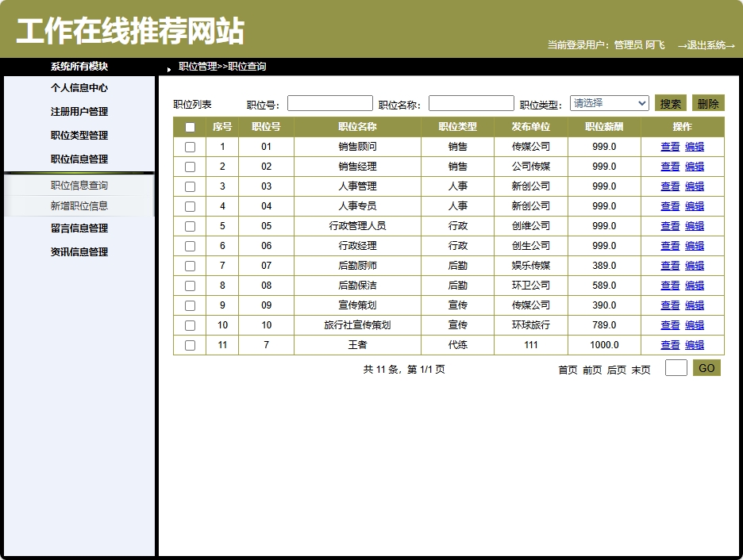Edit the 人事管理 position via 编辑 link
Viewport: 743px width, 560px height.
coord(695,186)
